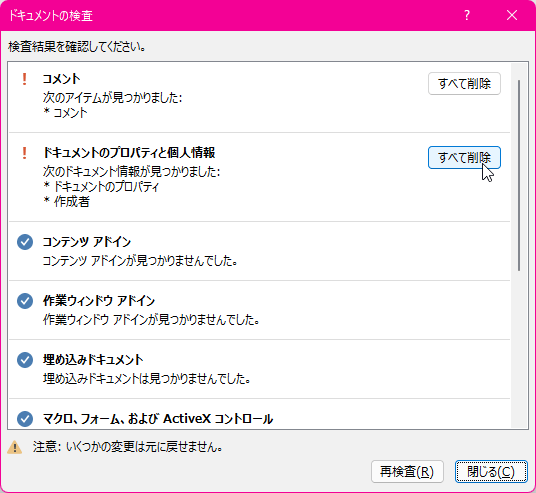This screenshot has width=536, height=493.
Task: Select the 埋め込みドキュメント heading
Action: pos(93,360)
